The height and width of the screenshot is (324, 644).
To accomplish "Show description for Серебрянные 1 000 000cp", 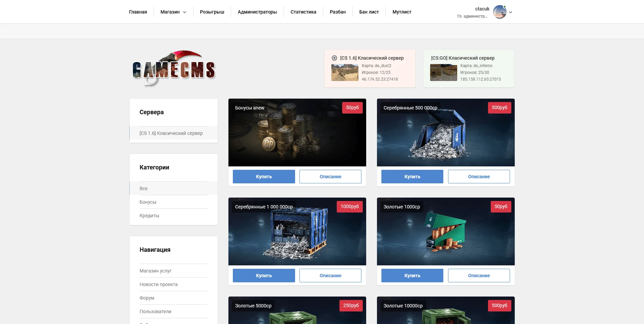I will (x=330, y=276).
